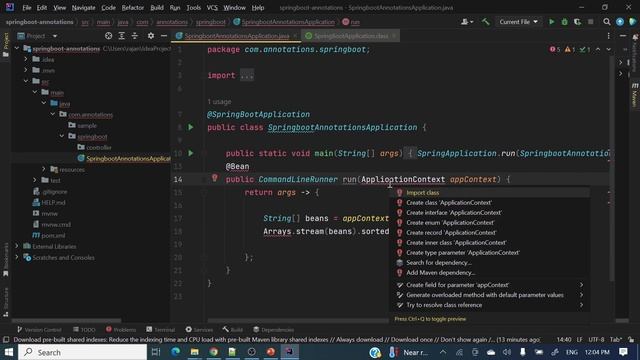Run the current file with green play button

pyautogui.click(x=551, y=22)
